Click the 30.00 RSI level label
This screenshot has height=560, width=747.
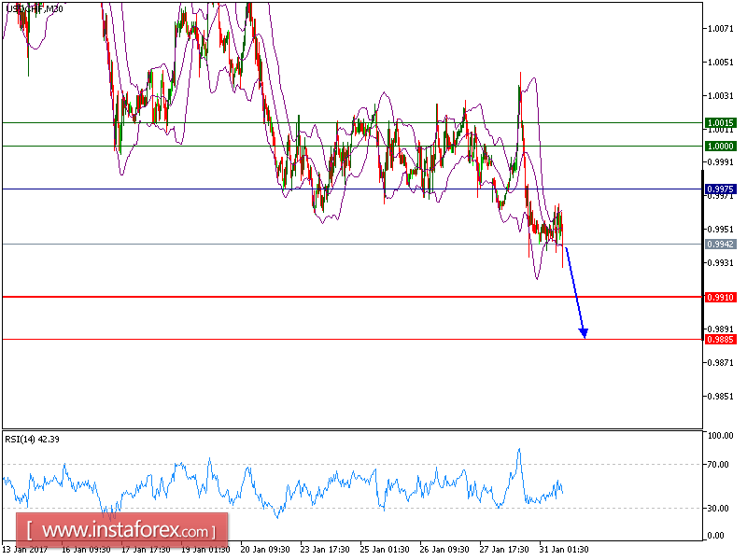coord(719,509)
